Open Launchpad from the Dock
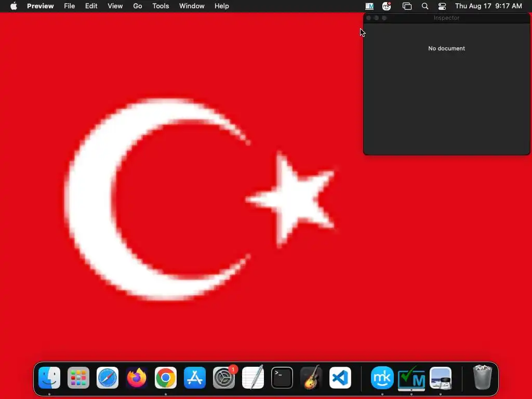 click(x=78, y=378)
